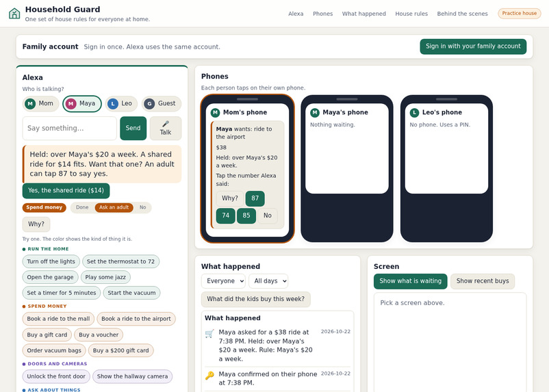The image size is (549, 392).
Task: Tap number 87 on Mom's phone
Action: click(255, 198)
